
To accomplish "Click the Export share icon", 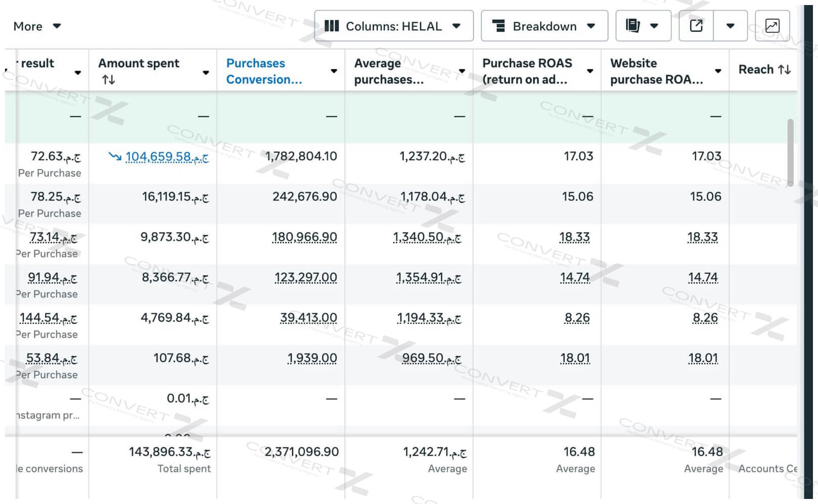I will point(696,26).
